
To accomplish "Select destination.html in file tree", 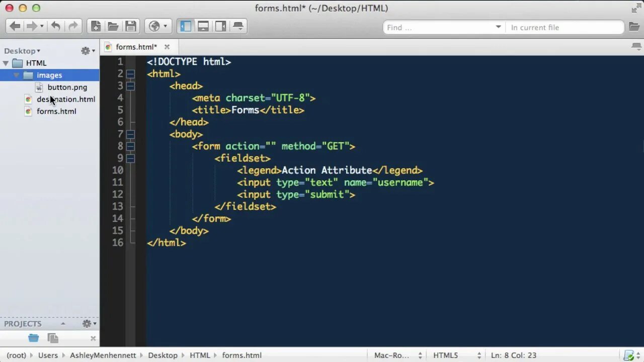I will (66, 99).
